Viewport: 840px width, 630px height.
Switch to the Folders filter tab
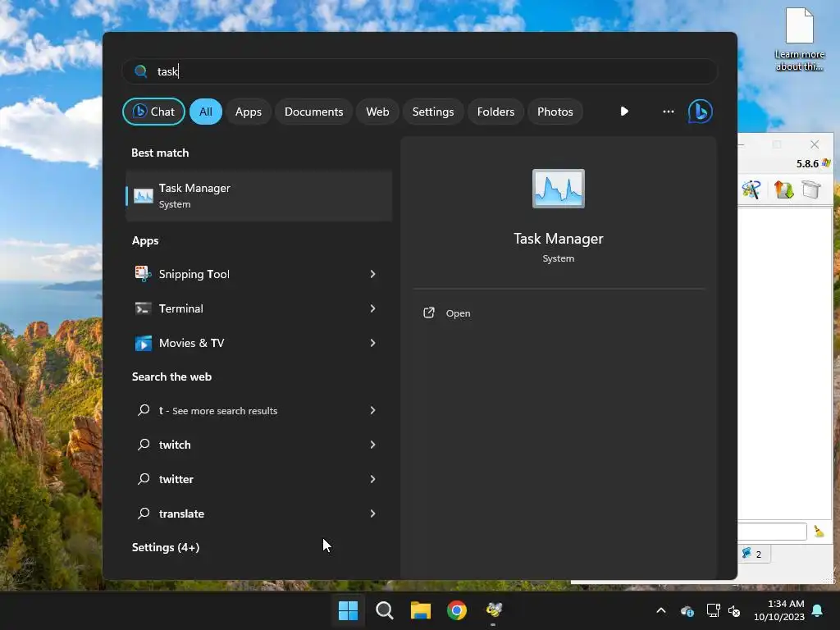tap(495, 112)
